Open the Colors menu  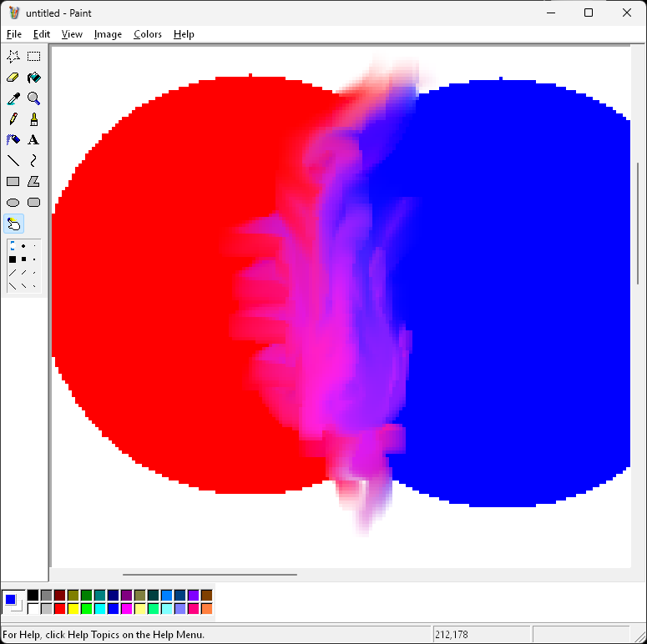pyautogui.click(x=148, y=34)
